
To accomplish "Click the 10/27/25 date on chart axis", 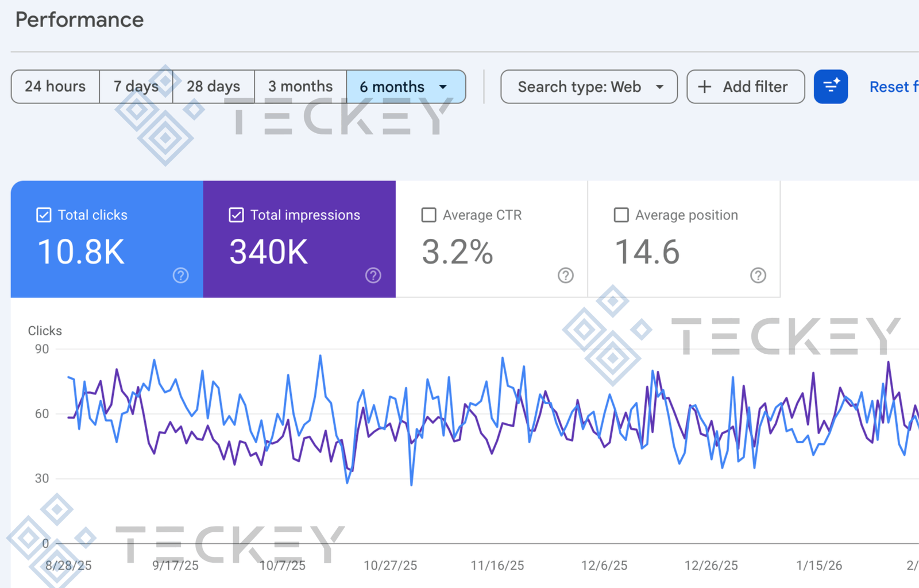I will click(390, 566).
